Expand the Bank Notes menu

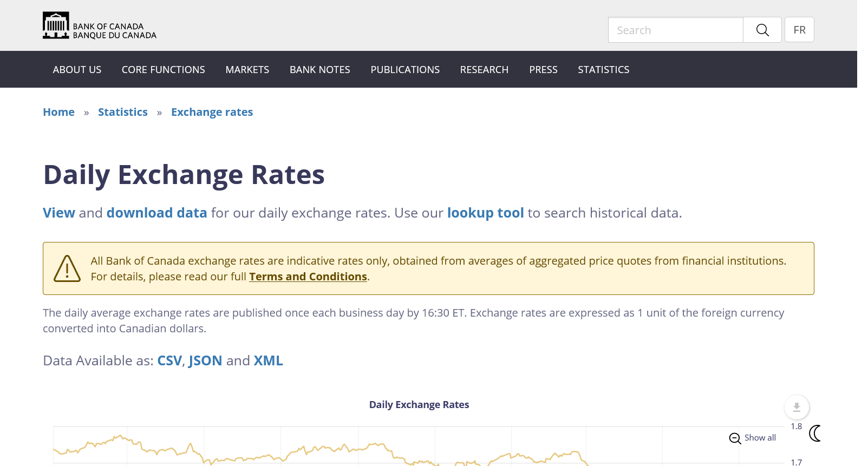(319, 70)
